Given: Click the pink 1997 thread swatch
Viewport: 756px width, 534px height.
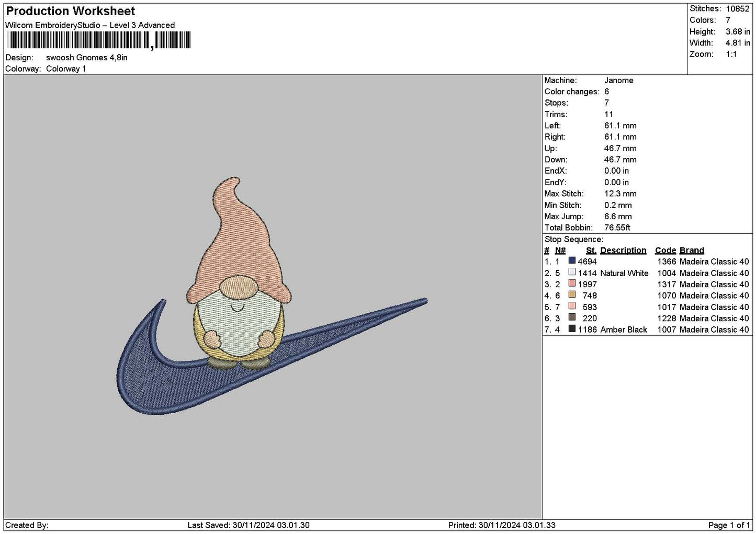Looking at the screenshot, I should coord(572,283).
